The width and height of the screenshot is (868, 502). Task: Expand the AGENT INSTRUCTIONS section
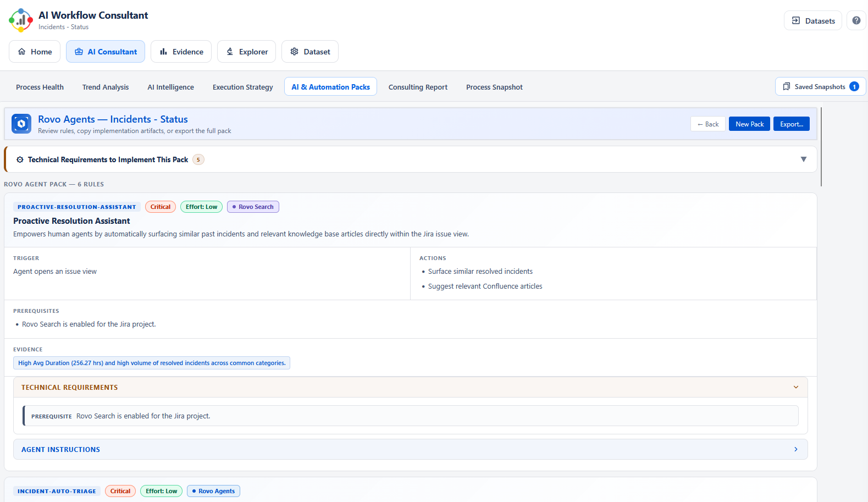click(410, 449)
